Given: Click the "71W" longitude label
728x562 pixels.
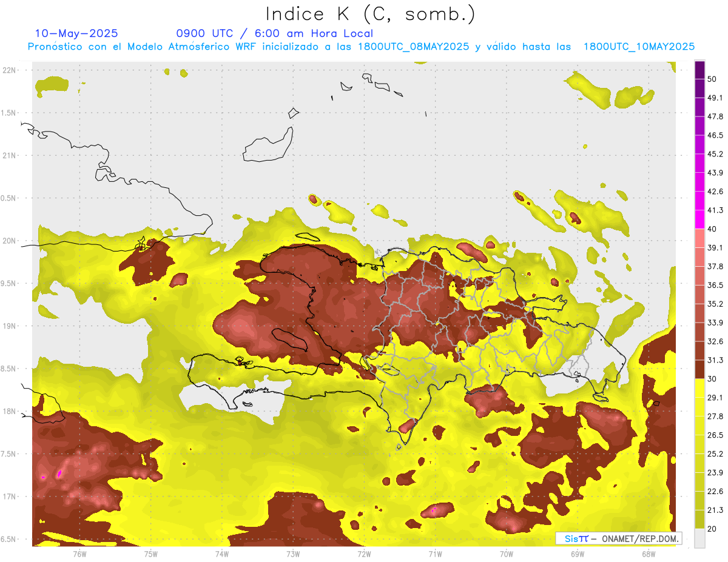Looking at the screenshot, I should (435, 553).
